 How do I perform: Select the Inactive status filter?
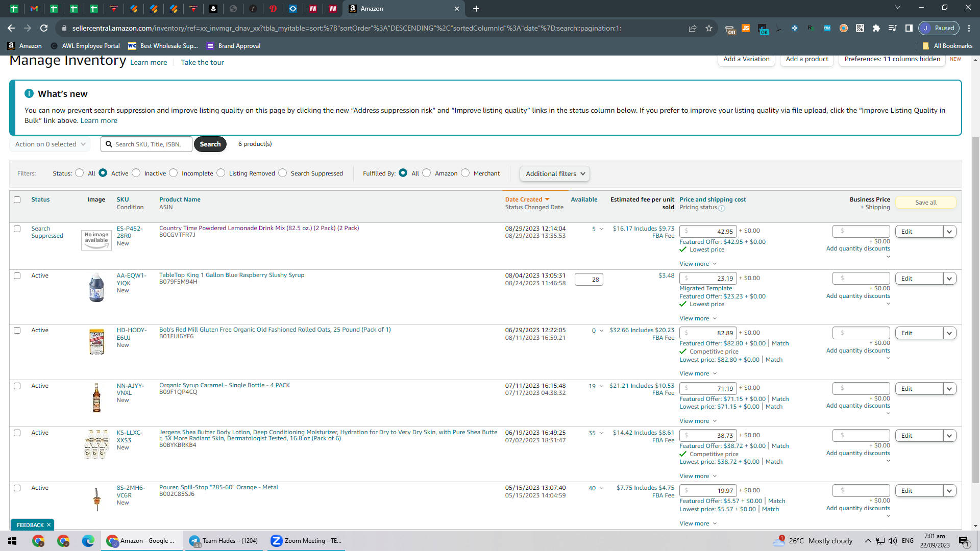[136, 173]
